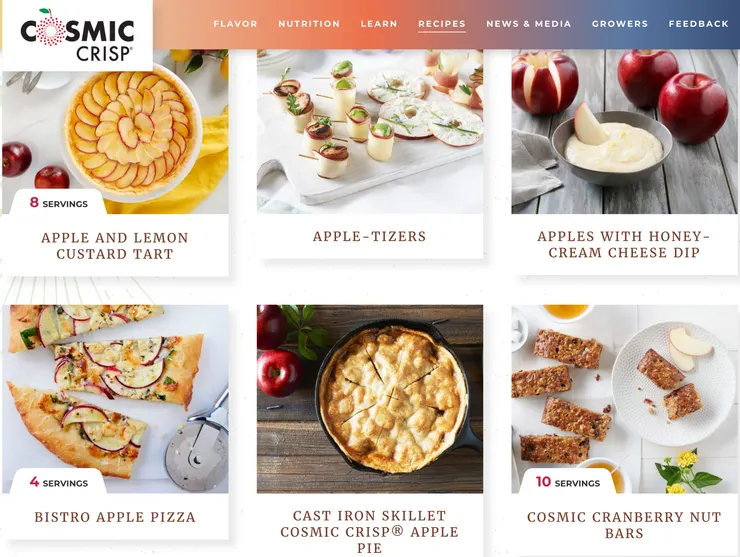Click the Feedback navigation link

click(x=698, y=24)
